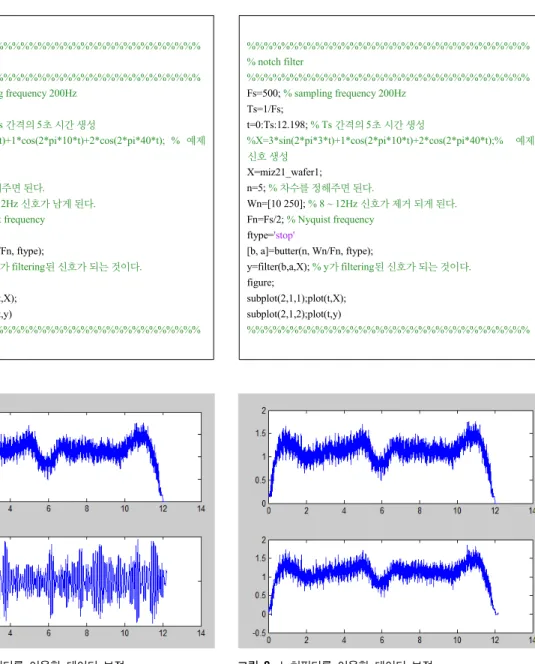Click 'g frequency 200Hz' comment in left code box

pyautogui.click(x=39, y=93)
